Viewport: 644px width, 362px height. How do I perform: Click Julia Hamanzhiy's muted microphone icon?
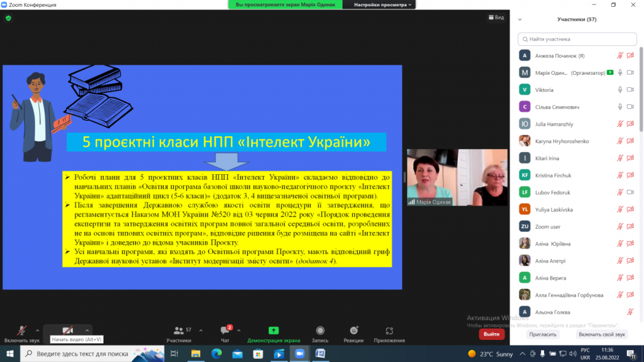[620, 124]
